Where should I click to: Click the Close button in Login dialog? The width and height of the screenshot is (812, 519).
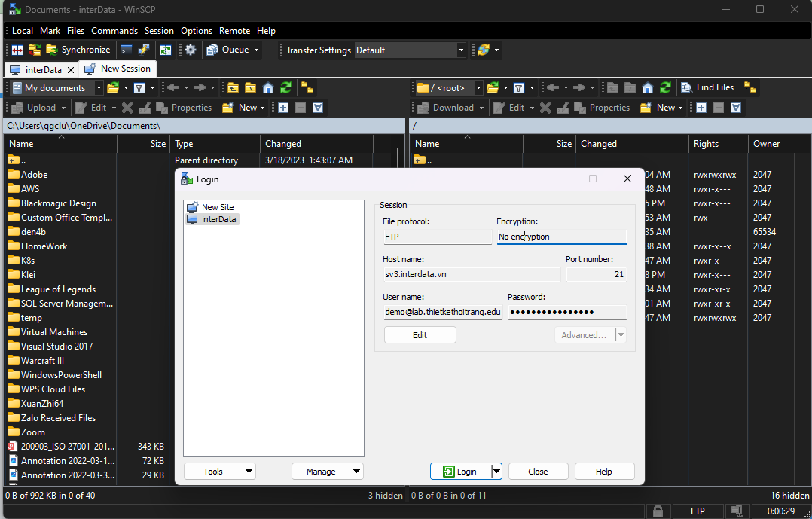(x=538, y=472)
